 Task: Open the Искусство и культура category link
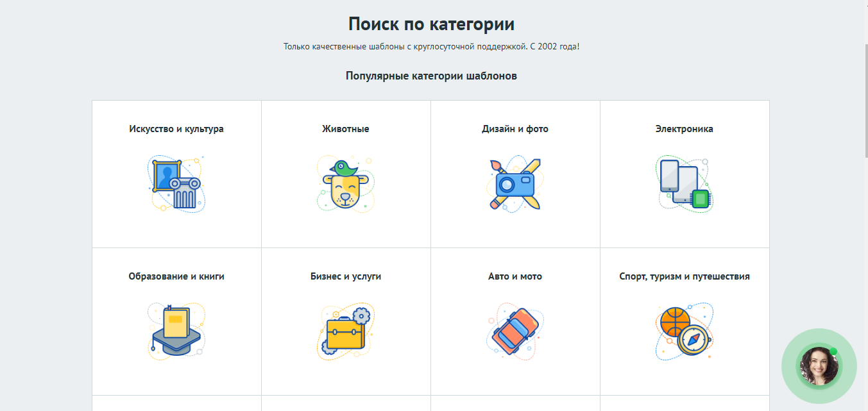click(176, 128)
